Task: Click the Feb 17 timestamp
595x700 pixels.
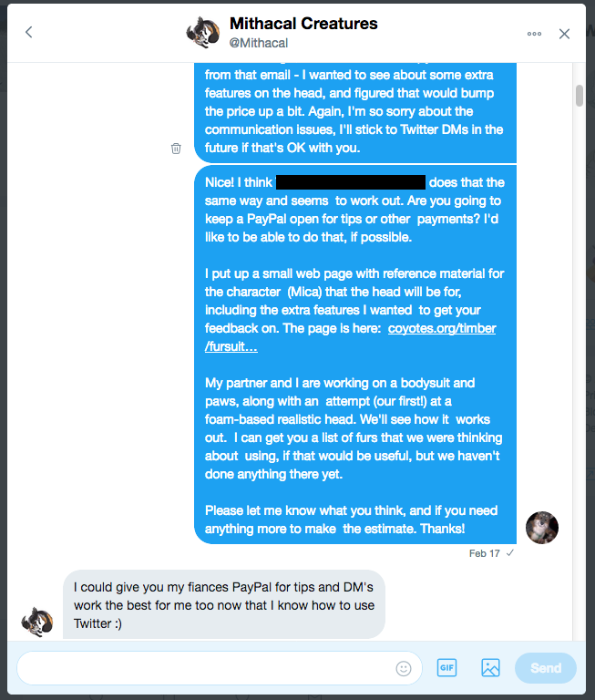Action: click(484, 553)
